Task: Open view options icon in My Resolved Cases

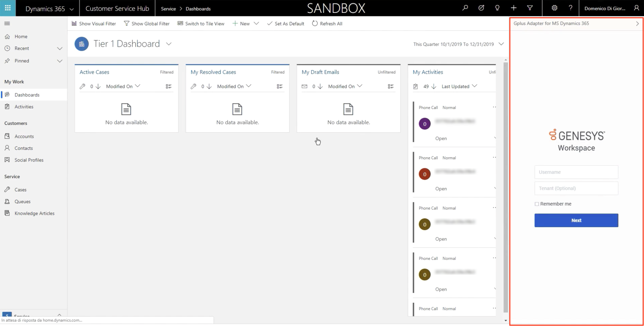Action: click(279, 86)
